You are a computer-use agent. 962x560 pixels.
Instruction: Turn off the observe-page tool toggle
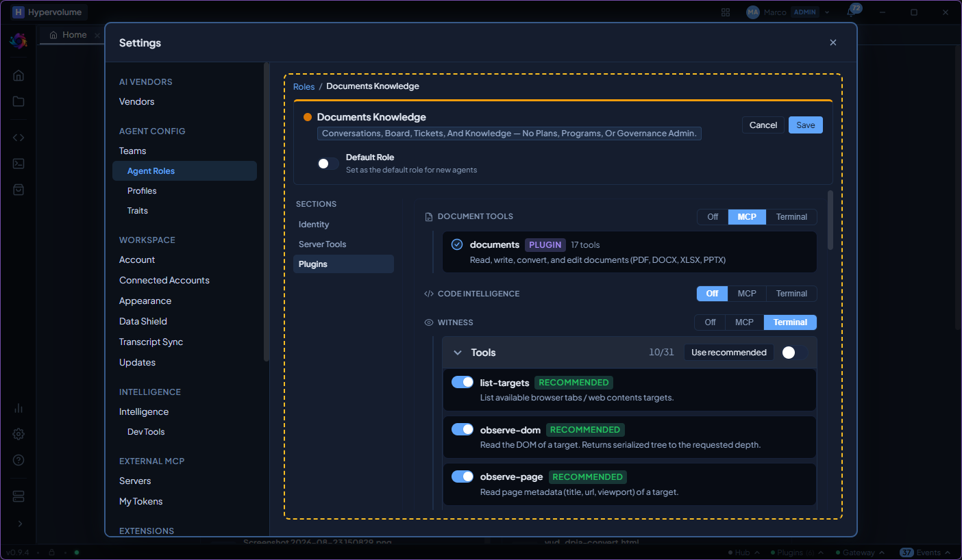tap(463, 476)
